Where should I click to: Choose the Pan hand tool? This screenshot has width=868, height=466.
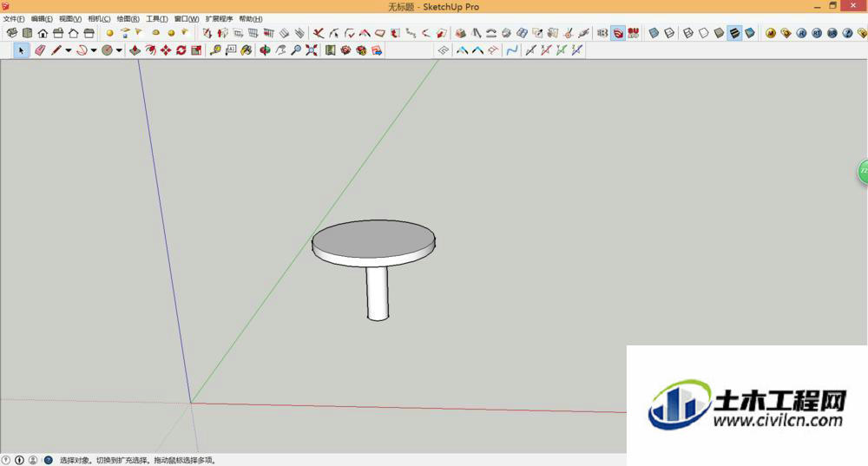[x=280, y=50]
